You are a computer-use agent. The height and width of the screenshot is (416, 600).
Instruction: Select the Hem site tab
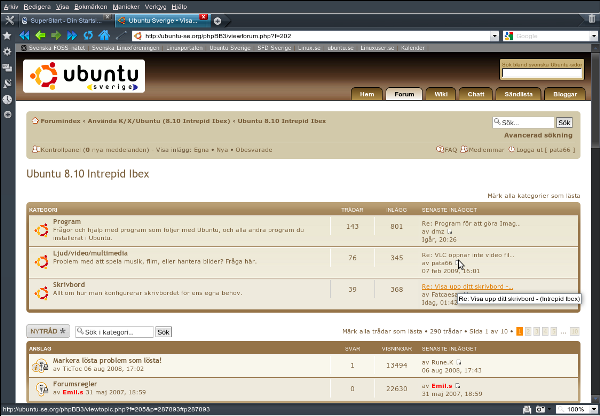[367, 94]
